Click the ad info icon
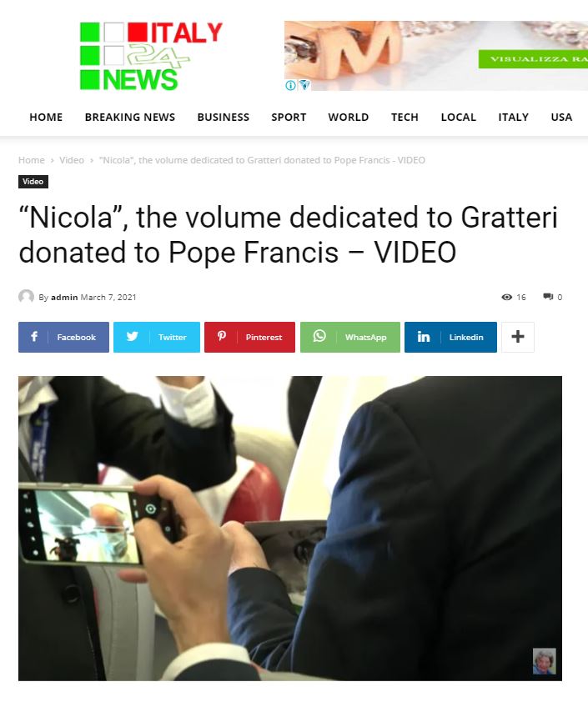 290,85
